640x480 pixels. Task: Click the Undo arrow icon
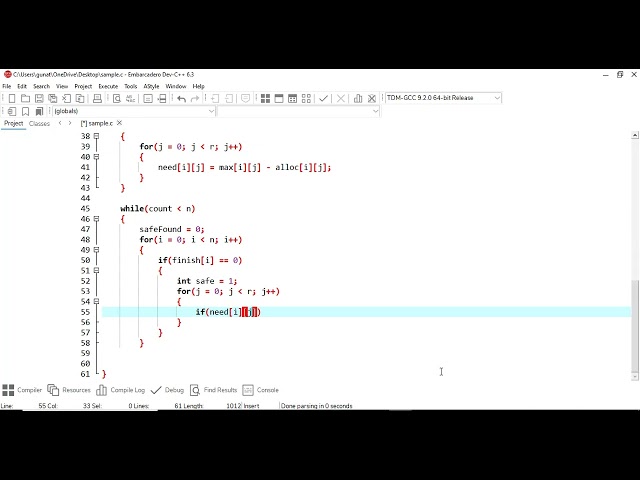(182, 98)
